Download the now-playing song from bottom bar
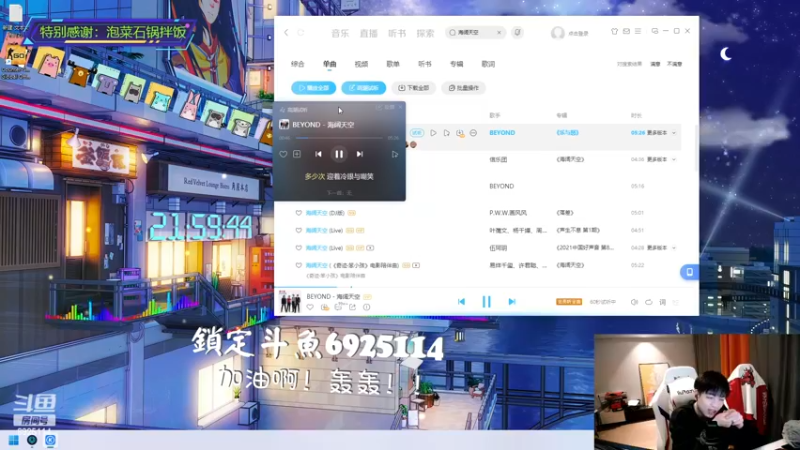The width and height of the screenshot is (800, 450). tap(324, 307)
